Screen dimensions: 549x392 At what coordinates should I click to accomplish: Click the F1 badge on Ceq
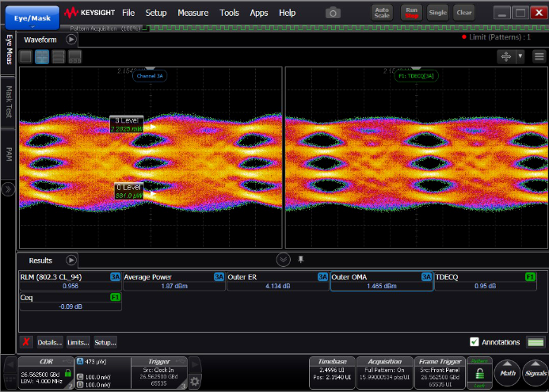tap(115, 298)
